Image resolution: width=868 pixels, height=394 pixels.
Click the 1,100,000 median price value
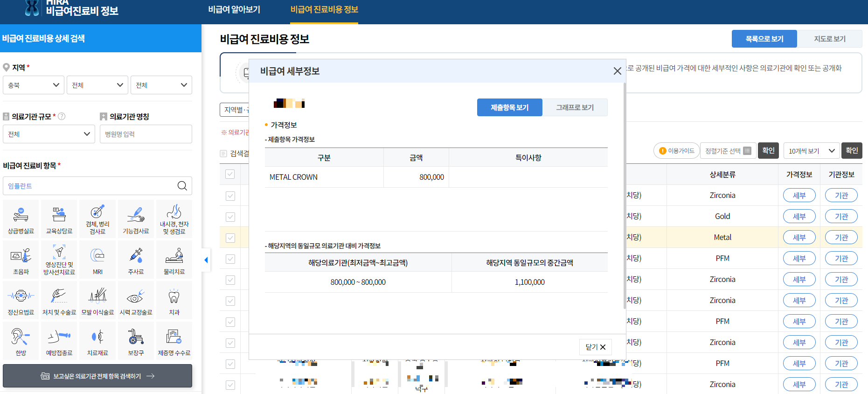click(530, 282)
